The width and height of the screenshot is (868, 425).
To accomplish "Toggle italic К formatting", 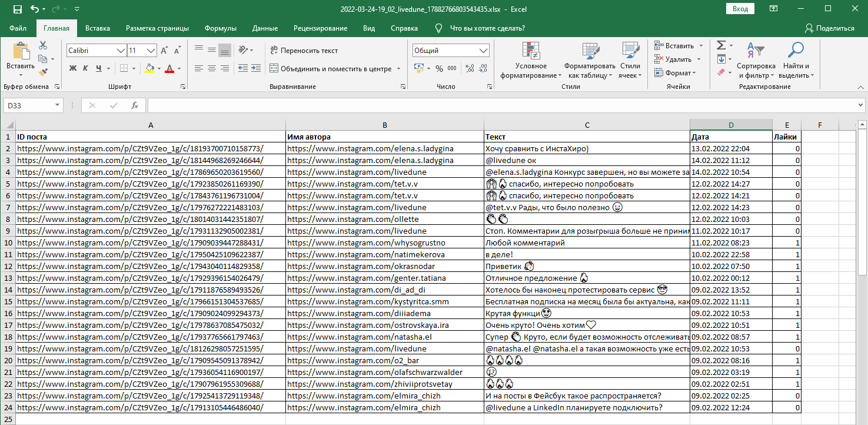I will 86,68.
